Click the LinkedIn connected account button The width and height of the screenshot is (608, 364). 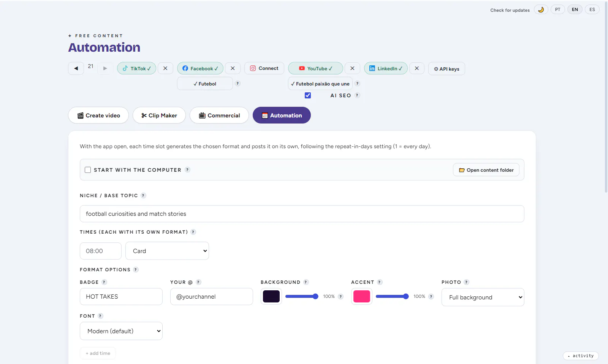click(386, 68)
